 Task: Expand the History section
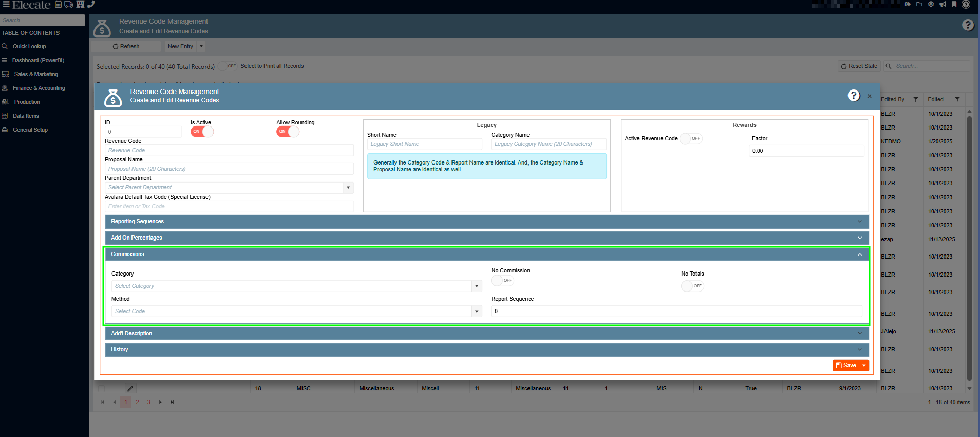coord(486,350)
